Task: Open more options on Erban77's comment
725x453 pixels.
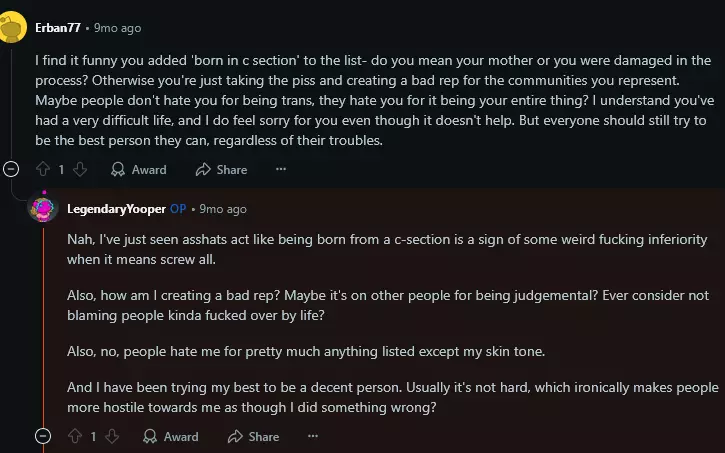Action: pyautogui.click(x=281, y=170)
